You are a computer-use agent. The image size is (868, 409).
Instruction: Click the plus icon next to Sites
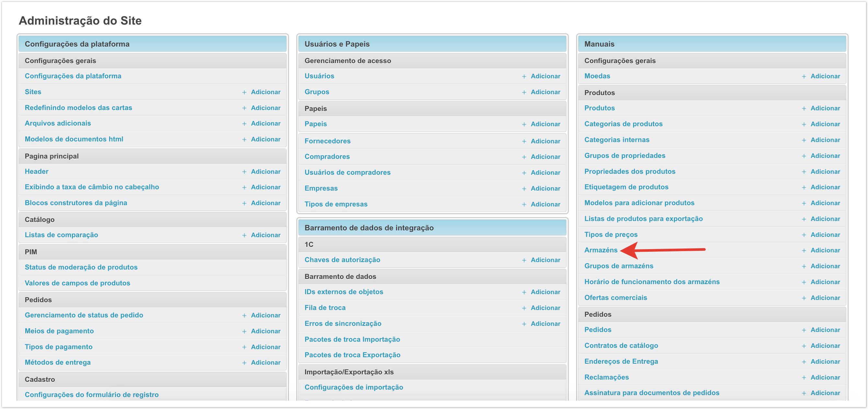click(244, 92)
